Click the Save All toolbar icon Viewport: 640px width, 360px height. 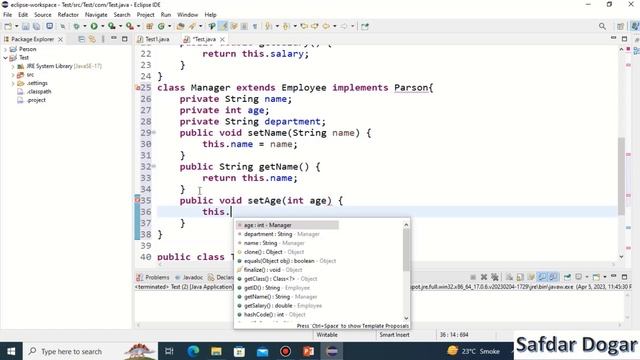point(36,26)
